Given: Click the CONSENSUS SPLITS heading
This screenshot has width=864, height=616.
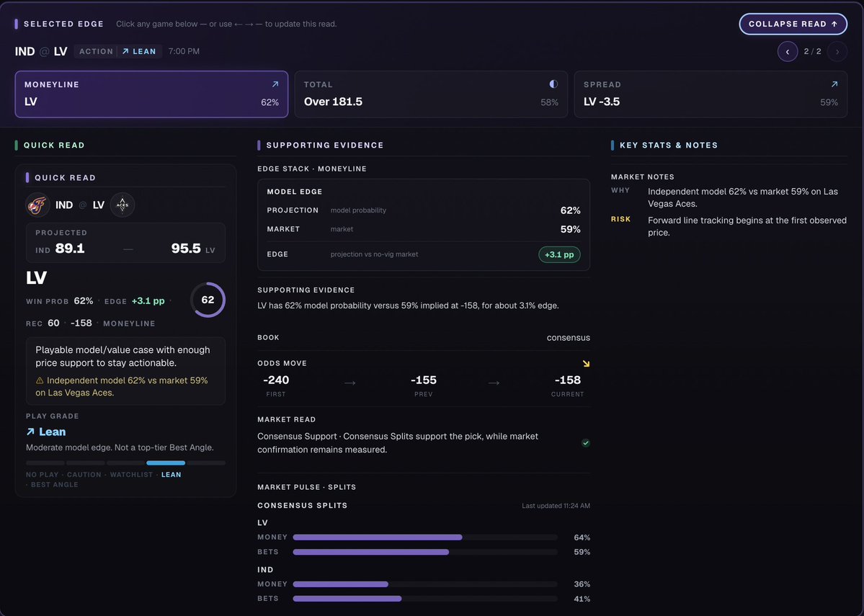Looking at the screenshot, I should click(x=303, y=506).
